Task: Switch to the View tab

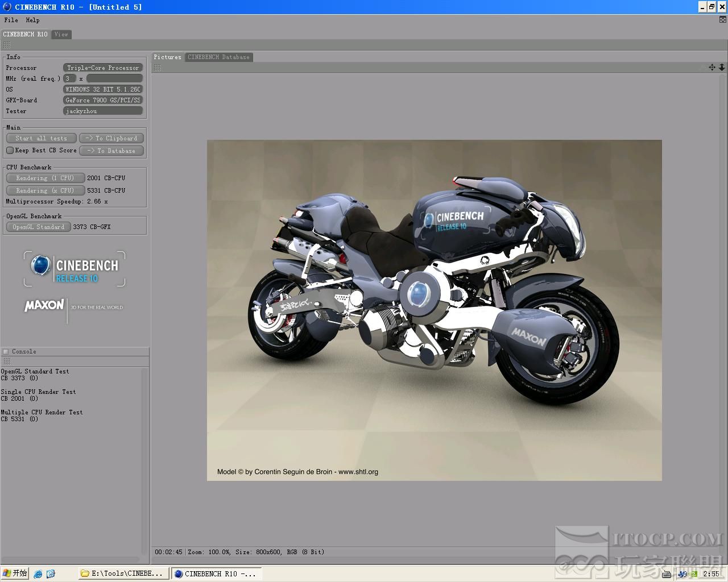Action: pyautogui.click(x=61, y=34)
